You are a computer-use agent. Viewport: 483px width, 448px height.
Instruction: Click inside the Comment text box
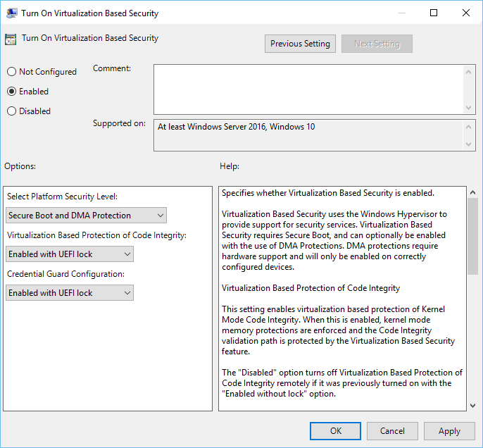coord(308,88)
